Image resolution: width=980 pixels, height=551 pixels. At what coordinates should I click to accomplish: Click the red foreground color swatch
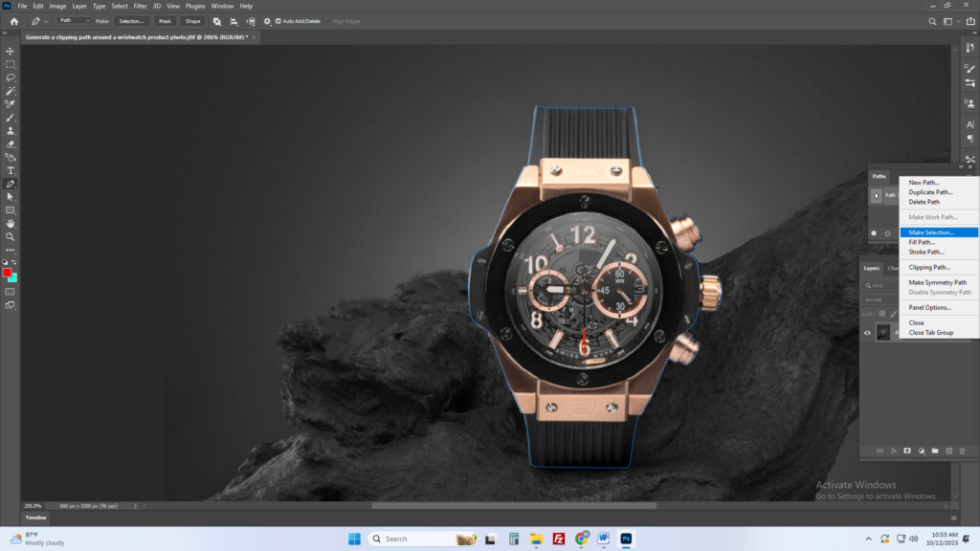(x=8, y=274)
